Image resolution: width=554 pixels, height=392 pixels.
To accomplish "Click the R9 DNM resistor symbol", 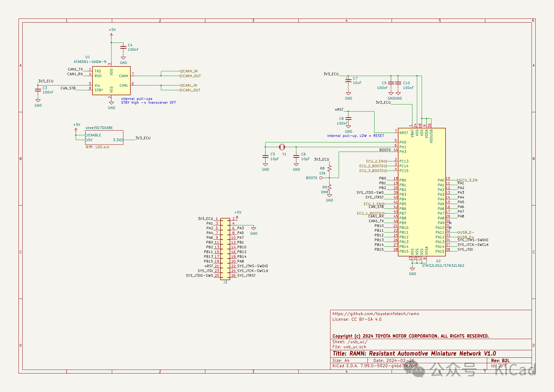I will pyautogui.click(x=329, y=187).
